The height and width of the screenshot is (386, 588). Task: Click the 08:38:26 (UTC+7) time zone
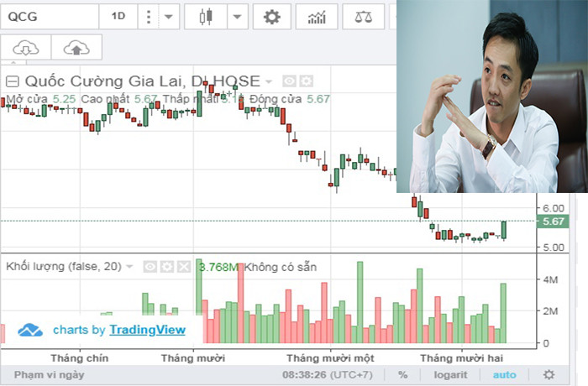(x=328, y=375)
